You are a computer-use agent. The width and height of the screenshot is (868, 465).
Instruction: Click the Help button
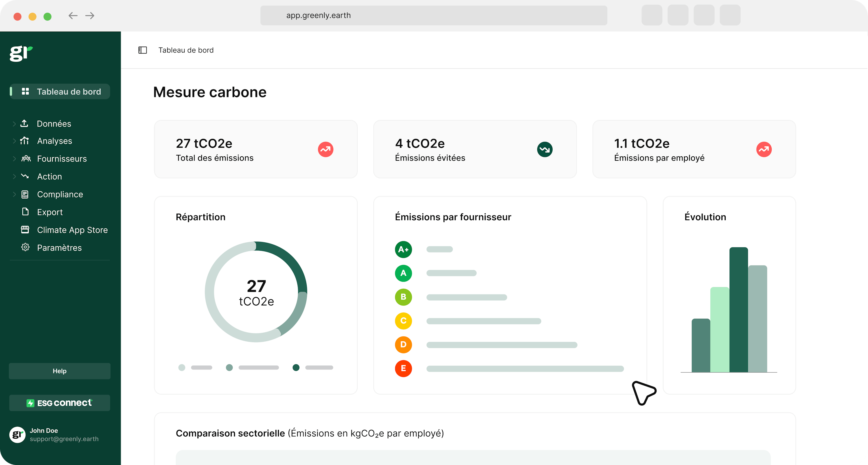click(x=60, y=371)
